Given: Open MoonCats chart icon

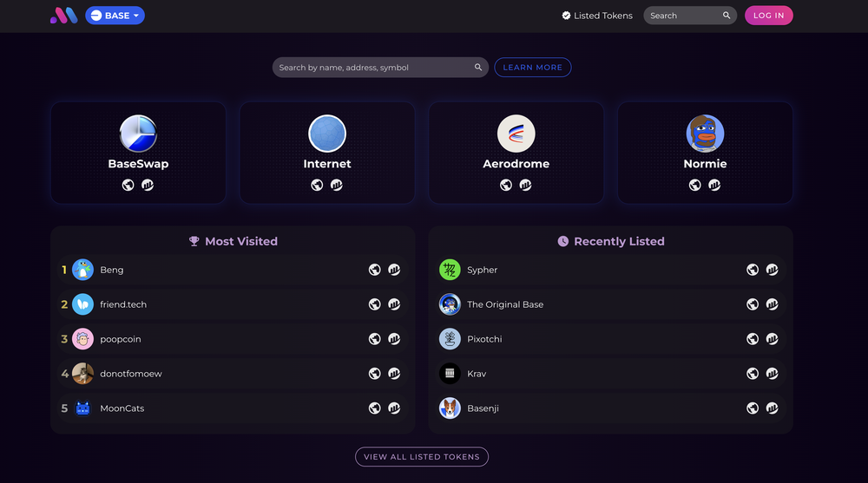Looking at the screenshot, I should [x=394, y=408].
